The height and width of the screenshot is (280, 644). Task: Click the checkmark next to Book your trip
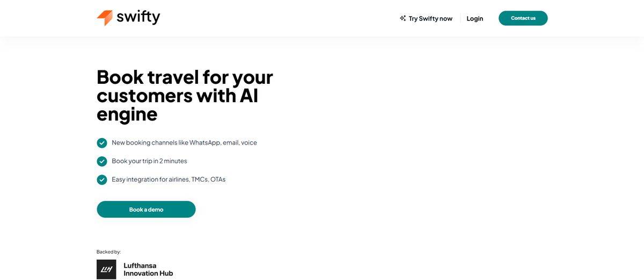click(102, 161)
